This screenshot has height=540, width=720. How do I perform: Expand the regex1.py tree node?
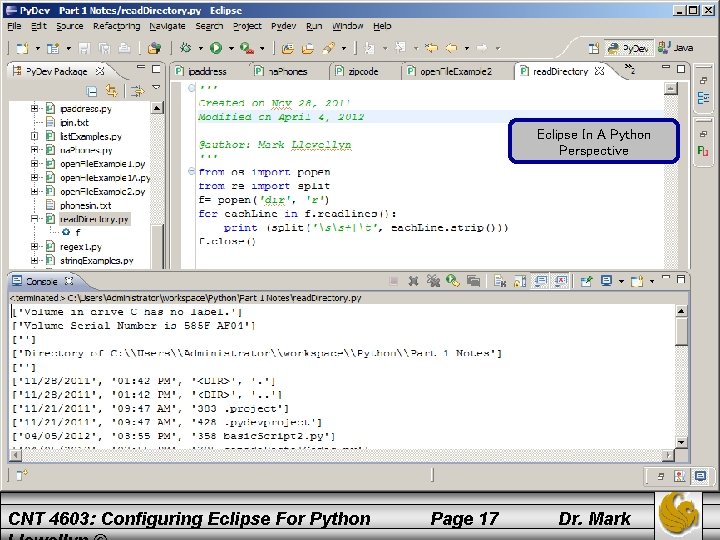[x=35, y=246]
